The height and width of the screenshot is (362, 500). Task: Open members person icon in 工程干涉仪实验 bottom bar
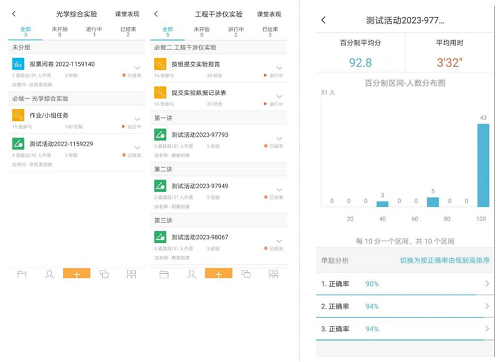point(191,274)
